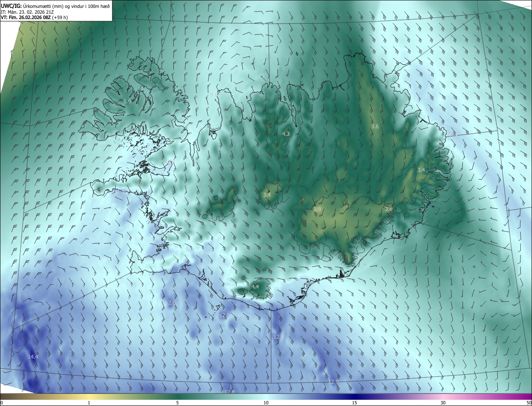This screenshot has width=532, height=406.
Task: Click the 5.9 value label on the Westfjords
Action: point(128,101)
